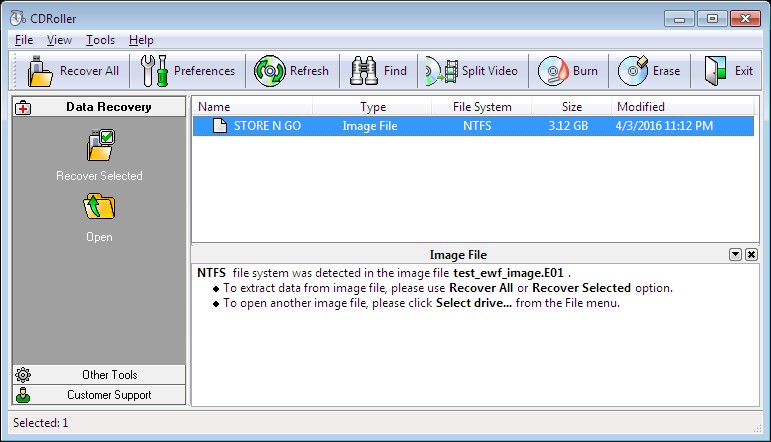Image resolution: width=771 pixels, height=442 pixels.
Task: Expand the Other Tools panel
Action: [x=99, y=375]
